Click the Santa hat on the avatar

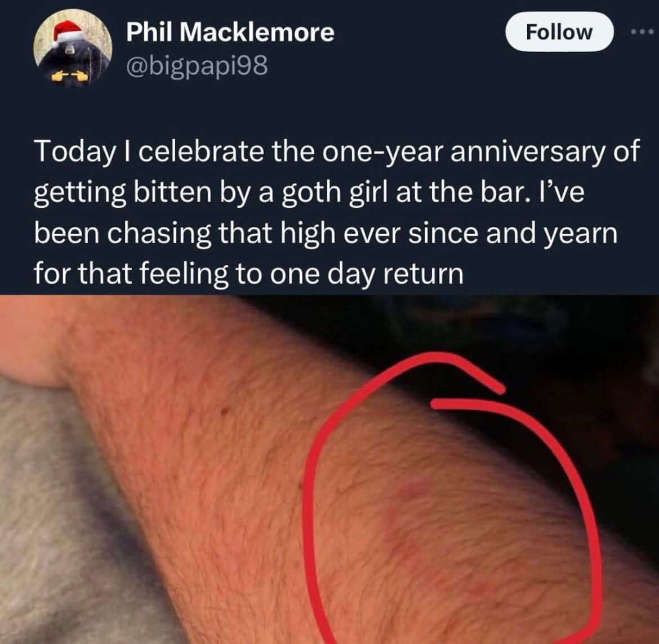(x=67, y=32)
